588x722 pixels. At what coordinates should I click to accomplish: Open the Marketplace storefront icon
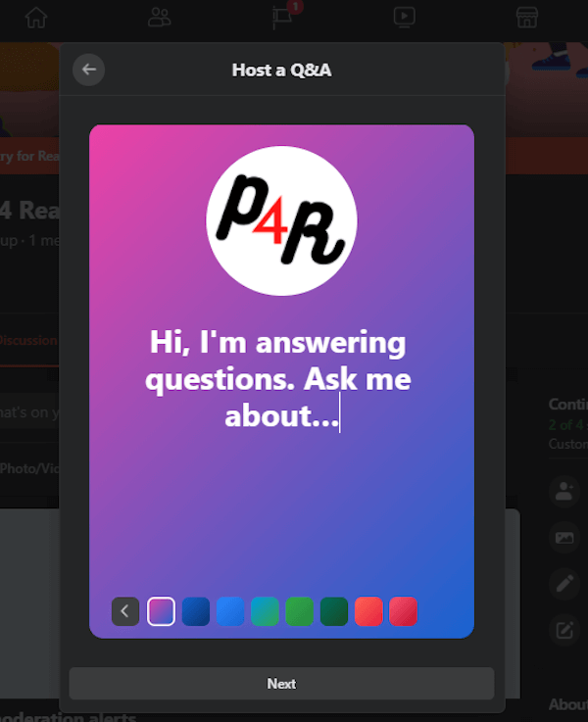(x=527, y=18)
